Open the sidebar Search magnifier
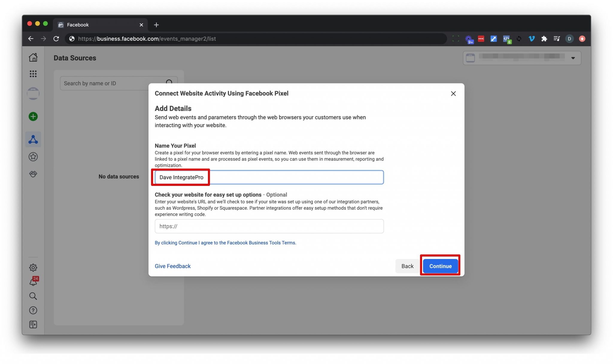Screen dimensions: 613x364 click(33, 296)
